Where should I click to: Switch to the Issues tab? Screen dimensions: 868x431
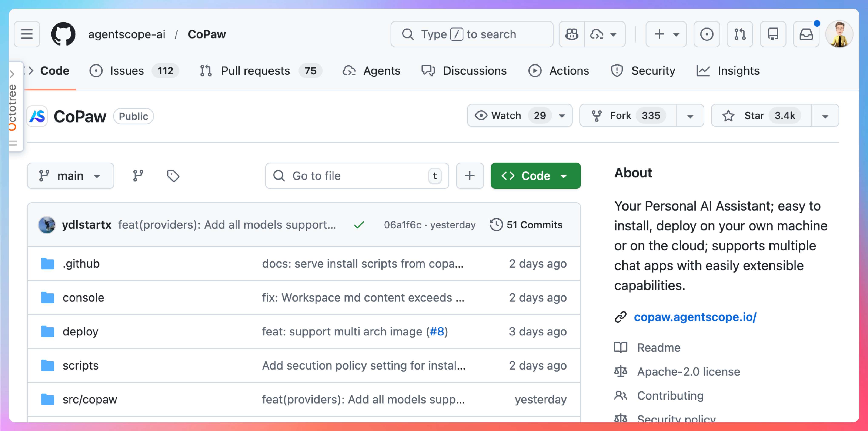click(x=127, y=71)
